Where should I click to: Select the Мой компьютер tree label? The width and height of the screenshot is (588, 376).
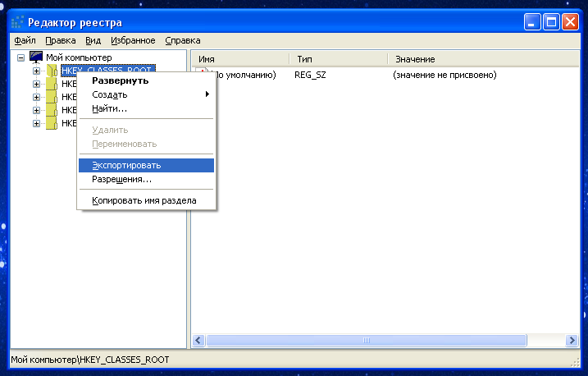click(79, 57)
